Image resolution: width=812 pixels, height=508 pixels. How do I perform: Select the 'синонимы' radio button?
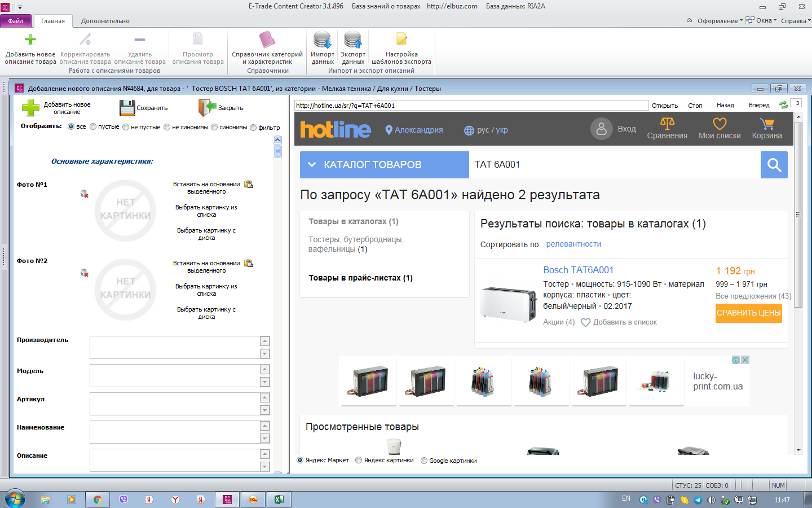click(x=214, y=127)
